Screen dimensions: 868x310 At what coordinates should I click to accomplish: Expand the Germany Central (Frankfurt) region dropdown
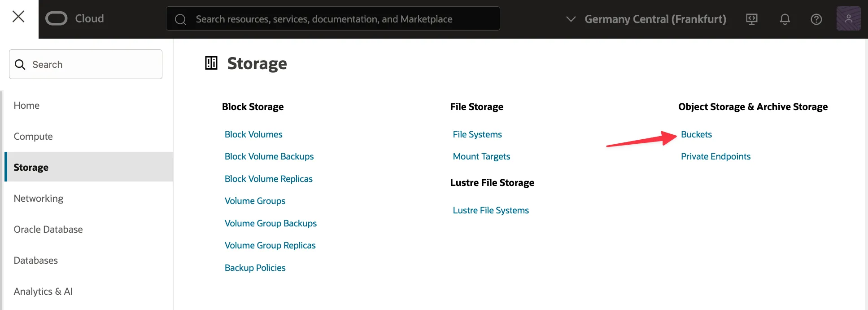pos(646,19)
